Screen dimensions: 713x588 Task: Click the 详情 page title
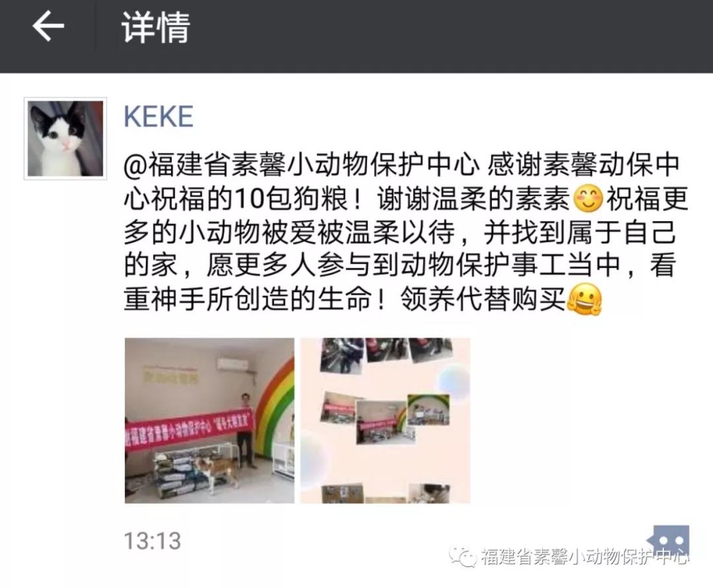156,27
